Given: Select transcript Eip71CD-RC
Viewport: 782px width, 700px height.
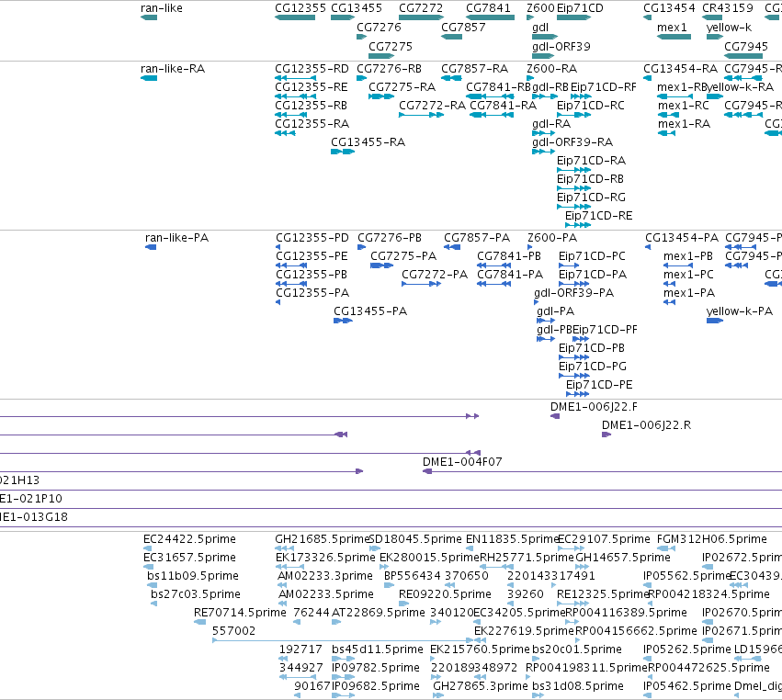Looking at the screenshot, I should [x=591, y=106].
